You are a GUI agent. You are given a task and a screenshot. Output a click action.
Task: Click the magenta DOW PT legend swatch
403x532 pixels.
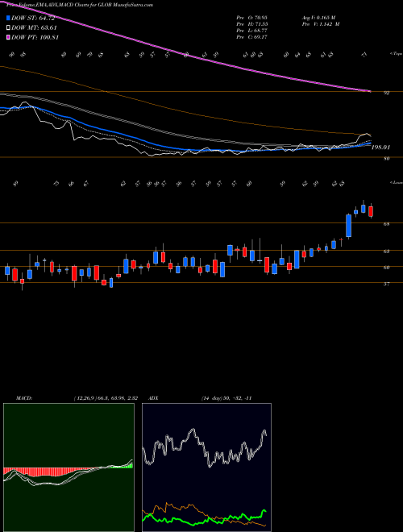[8, 37]
